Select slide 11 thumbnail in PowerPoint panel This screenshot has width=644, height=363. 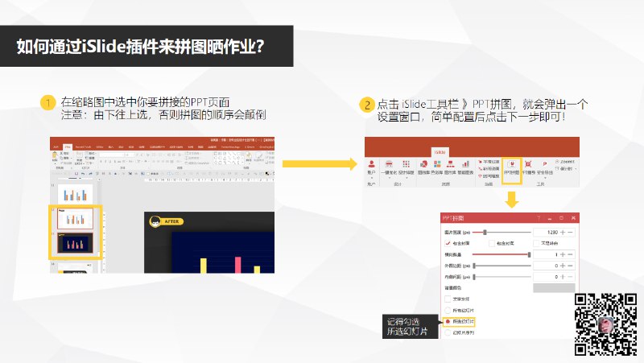pyautogui.click(x=75, y=193)
